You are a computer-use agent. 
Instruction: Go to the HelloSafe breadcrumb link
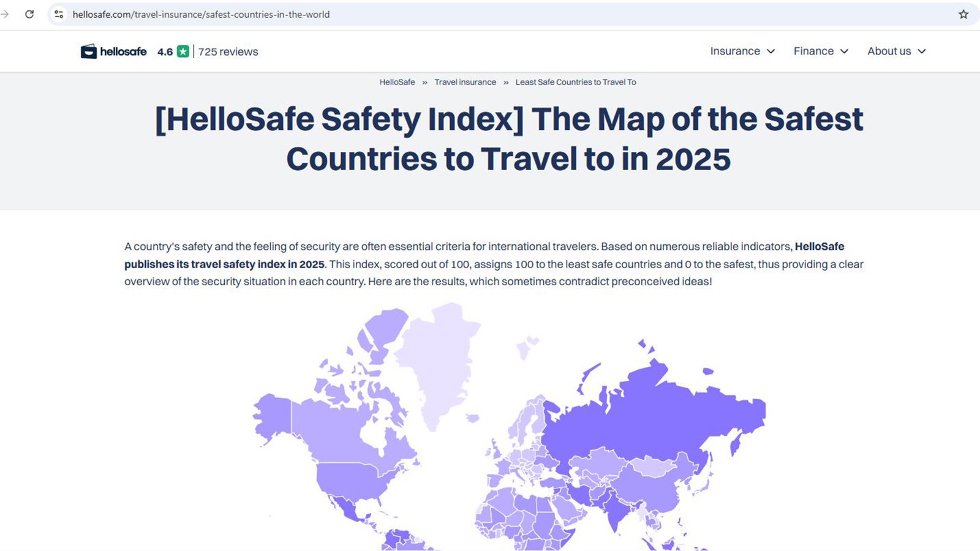pyautogui.click(x=397, y=82)
